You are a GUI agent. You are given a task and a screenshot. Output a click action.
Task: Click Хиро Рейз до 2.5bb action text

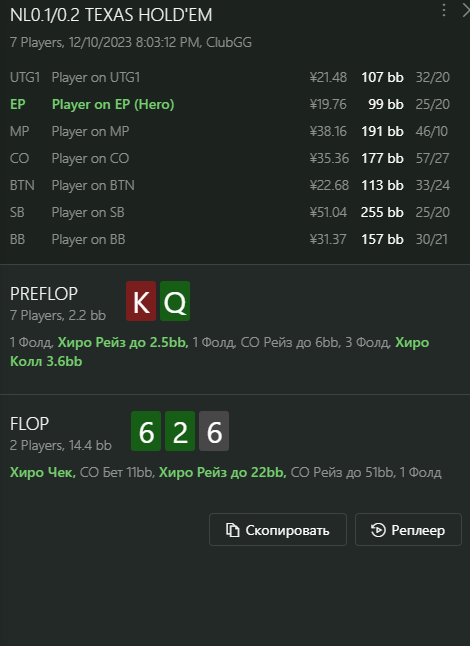pyautogui.click(x=123, y=342)
